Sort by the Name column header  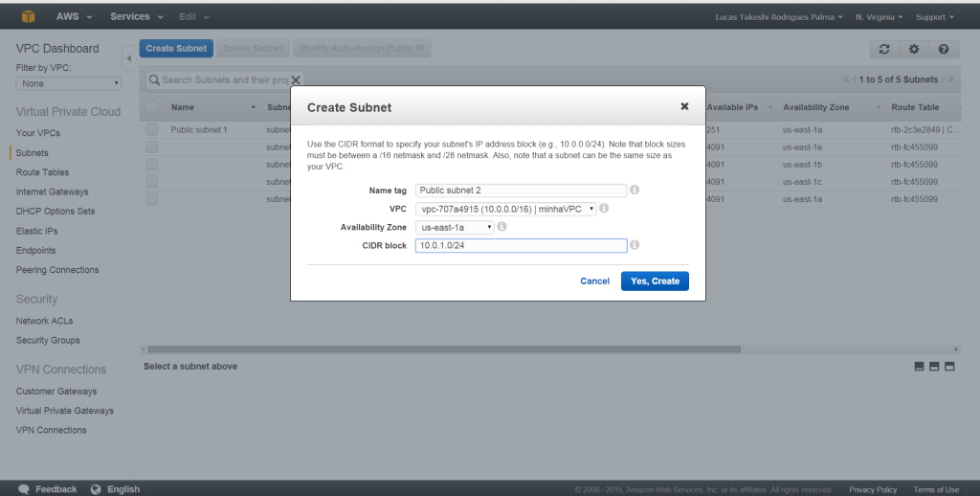coord(183,107)
